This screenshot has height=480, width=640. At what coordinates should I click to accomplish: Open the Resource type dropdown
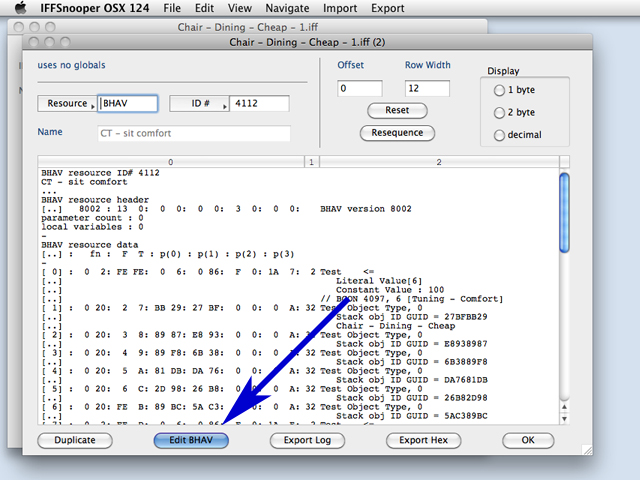[x=67, y=104]
